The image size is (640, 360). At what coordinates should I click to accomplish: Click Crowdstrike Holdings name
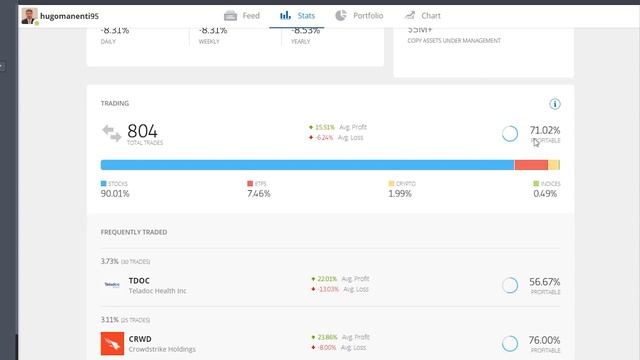point(162,349)
